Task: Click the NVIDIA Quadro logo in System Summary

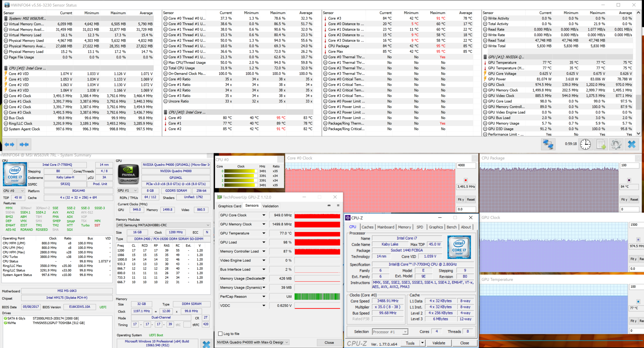Action: click(x=128, y=174)
